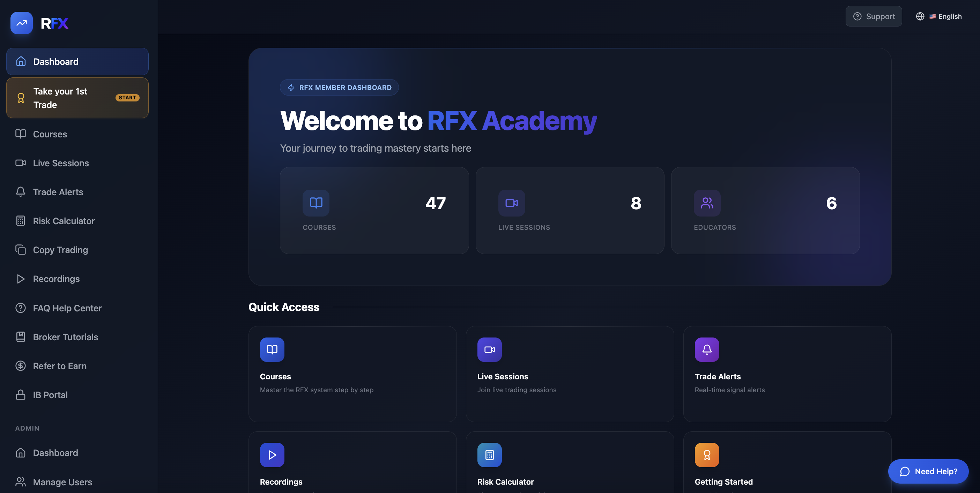
Task: Click the copy icon beside Copy Trading
Action: 21,250
